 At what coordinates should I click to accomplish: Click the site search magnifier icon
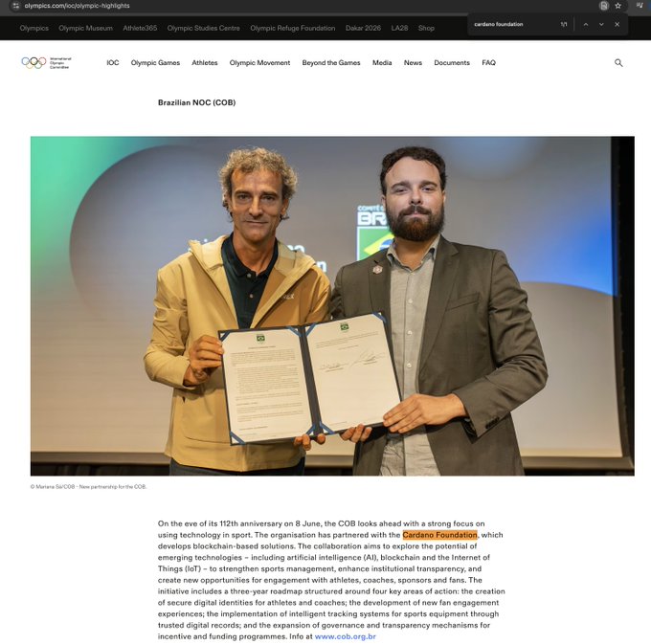(618, 62)
